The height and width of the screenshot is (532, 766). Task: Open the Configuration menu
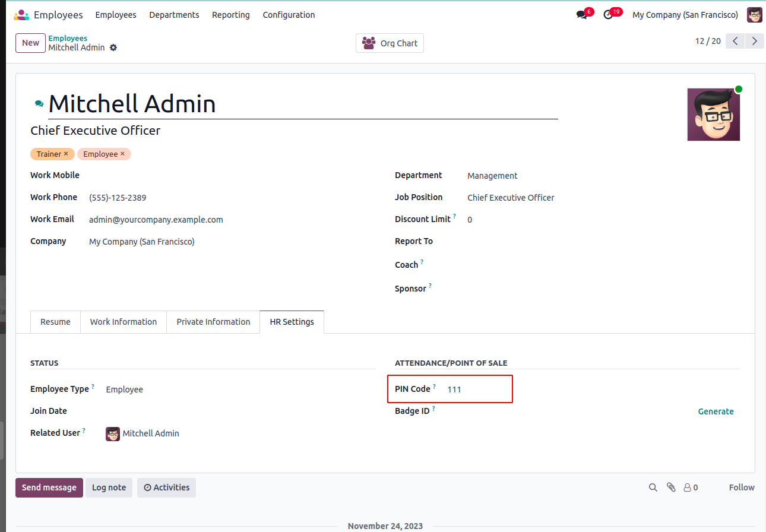coord(289,15)
